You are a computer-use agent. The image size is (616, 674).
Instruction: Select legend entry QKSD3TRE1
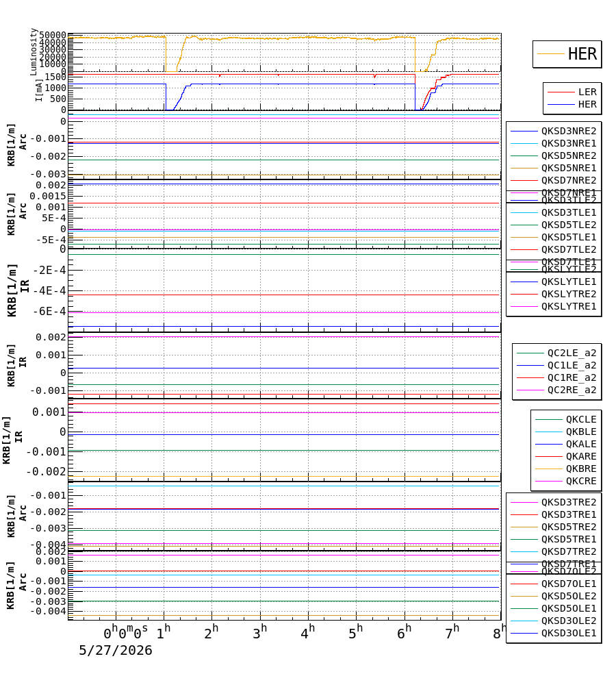568,515
